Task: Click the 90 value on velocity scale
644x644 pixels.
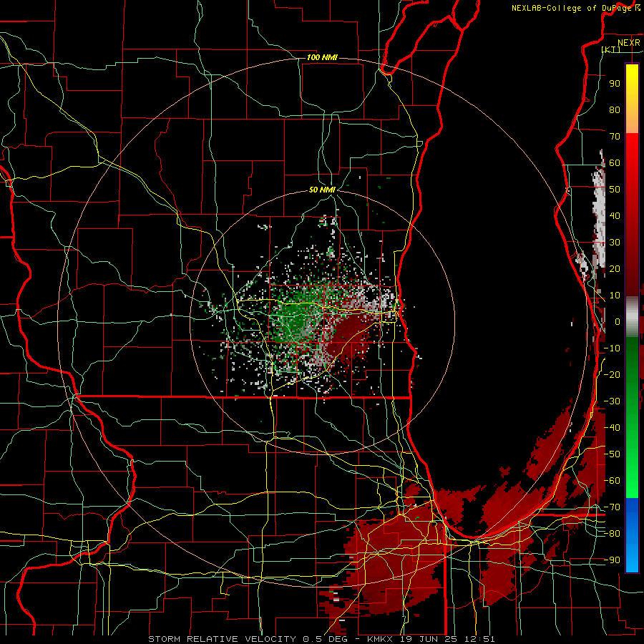Action: click(615, 84)
